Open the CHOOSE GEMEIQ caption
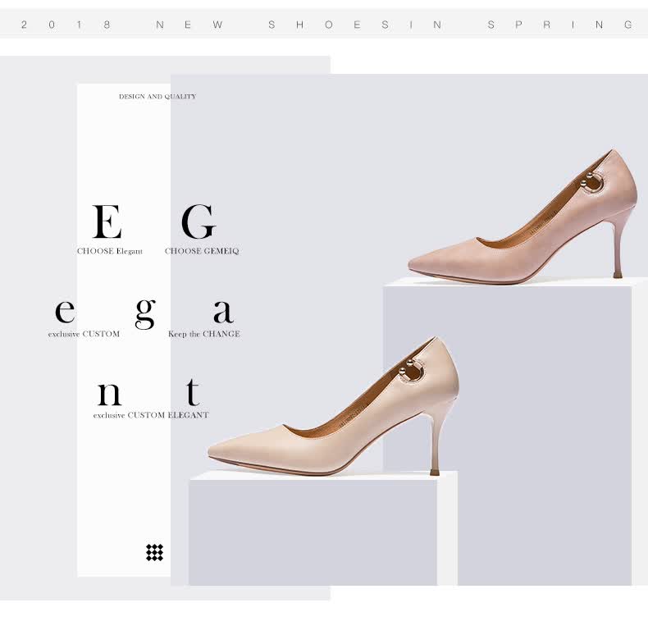Screen dimensions: 648x644 202,251
